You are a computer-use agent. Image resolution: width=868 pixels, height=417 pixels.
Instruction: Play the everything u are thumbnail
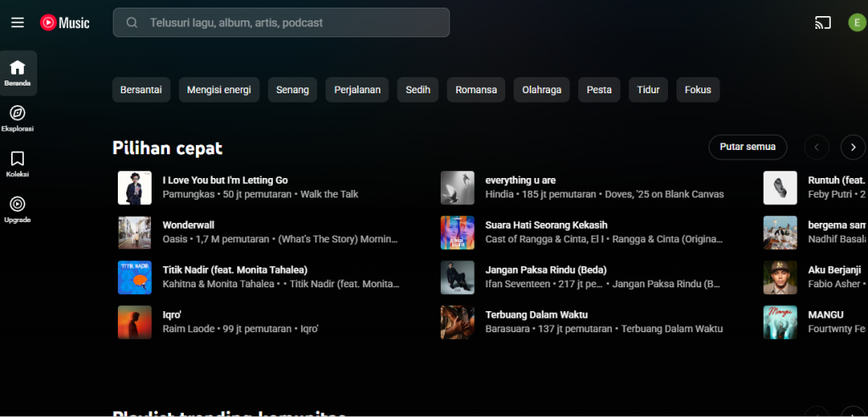point(457,187)
